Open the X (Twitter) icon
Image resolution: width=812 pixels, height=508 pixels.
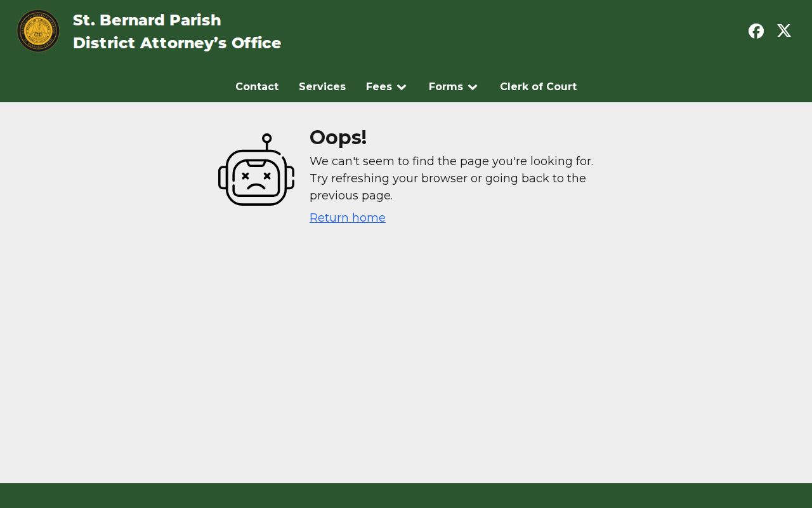[784, 31]
